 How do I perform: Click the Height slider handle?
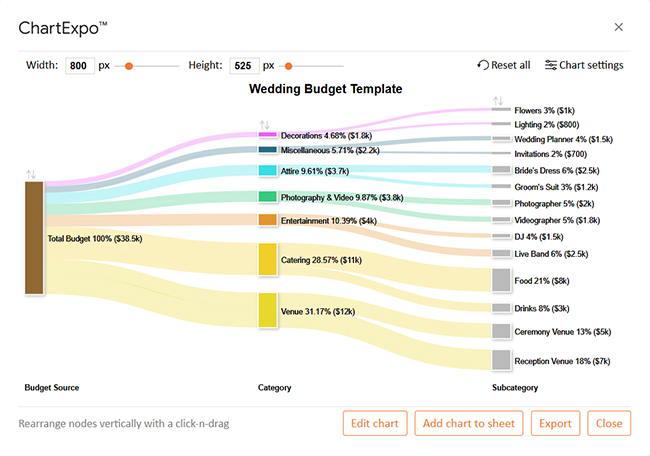point(287,66)
